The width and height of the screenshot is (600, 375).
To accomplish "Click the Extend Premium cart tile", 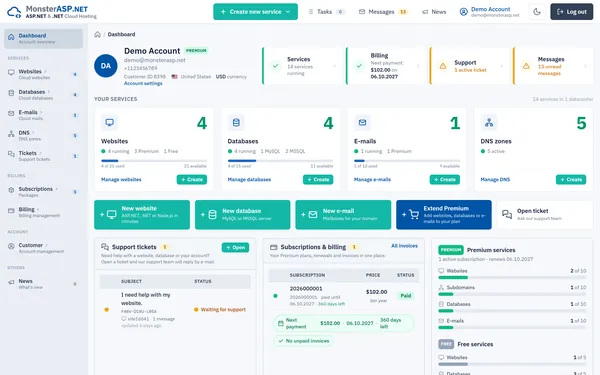I will (x=444, y=215).
